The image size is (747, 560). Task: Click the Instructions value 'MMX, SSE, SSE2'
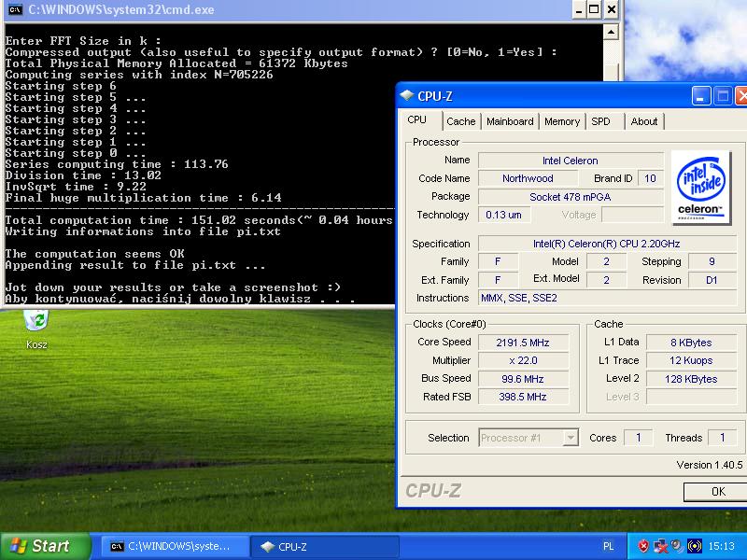click(607, 298)
